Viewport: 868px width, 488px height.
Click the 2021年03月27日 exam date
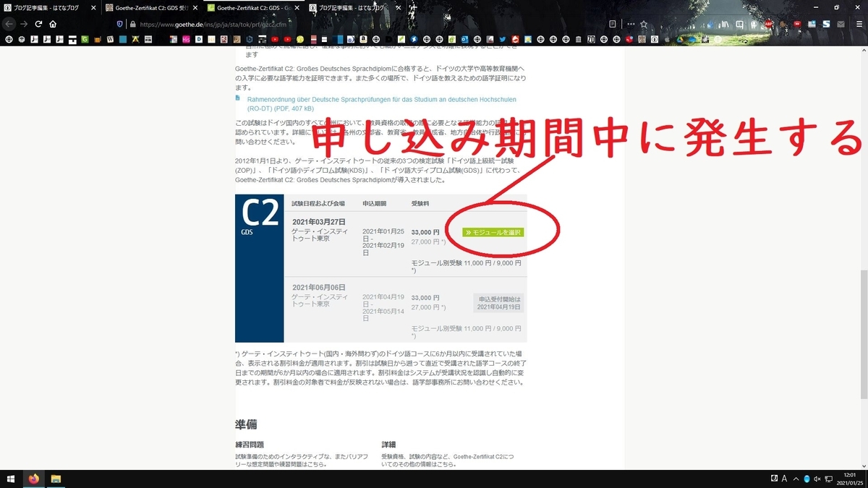coord(319,221)
